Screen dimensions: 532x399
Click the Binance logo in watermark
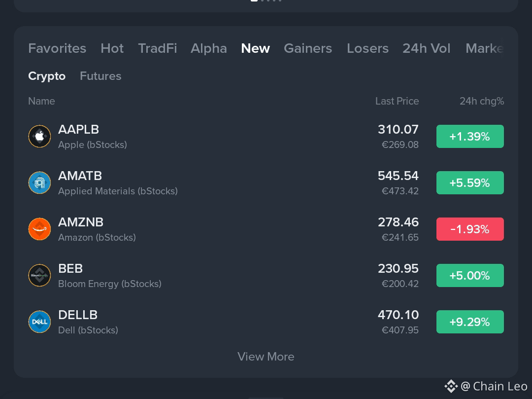[451, 387]
